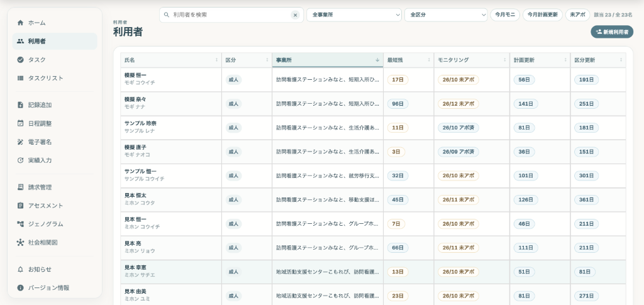
Task: Click the checkmark icon beside タスク
Action: pyautogui.click(x=20, y=60)
